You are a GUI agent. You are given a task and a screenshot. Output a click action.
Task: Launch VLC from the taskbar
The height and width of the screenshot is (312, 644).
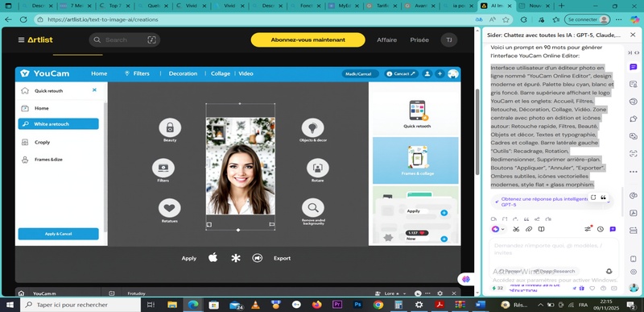tap(255, 305)
